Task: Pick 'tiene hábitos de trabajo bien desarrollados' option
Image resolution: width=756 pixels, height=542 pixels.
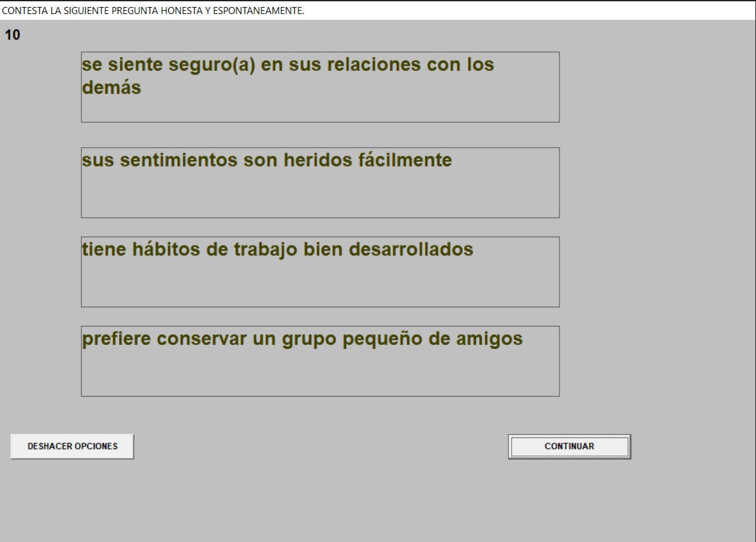Action: point(320,272)
